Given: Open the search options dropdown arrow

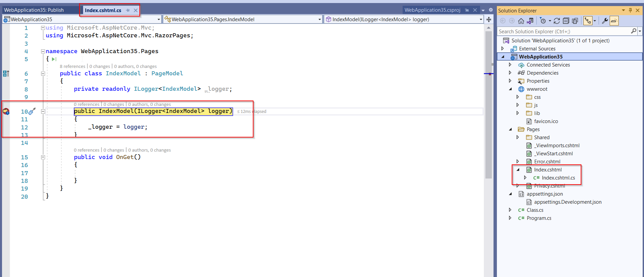Looking at the screenshot, I should [640, 31].
